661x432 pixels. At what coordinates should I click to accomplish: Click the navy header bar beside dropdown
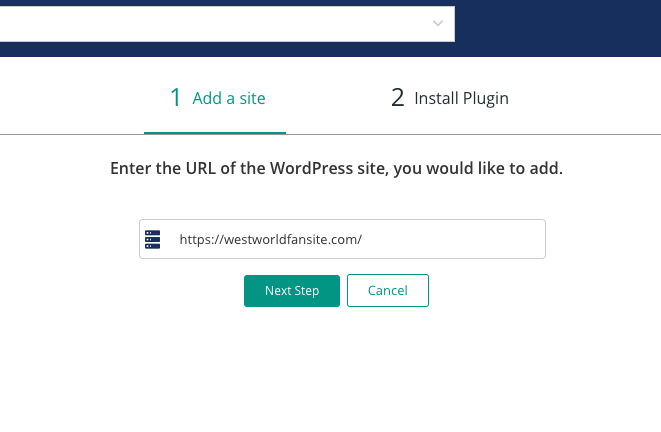coord(558,28)
